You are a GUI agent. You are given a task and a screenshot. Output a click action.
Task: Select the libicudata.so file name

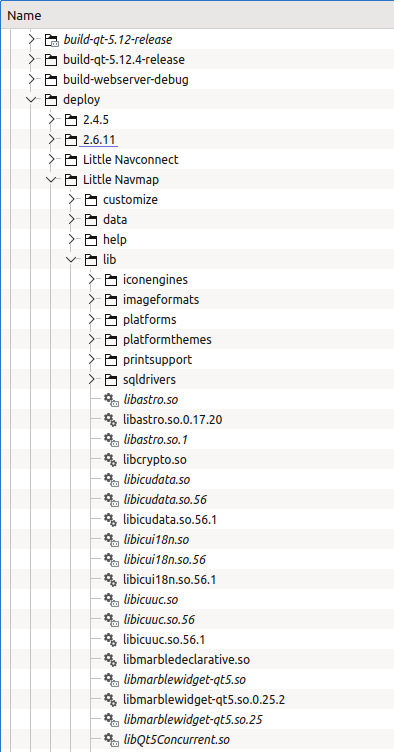tap(157, 480)
